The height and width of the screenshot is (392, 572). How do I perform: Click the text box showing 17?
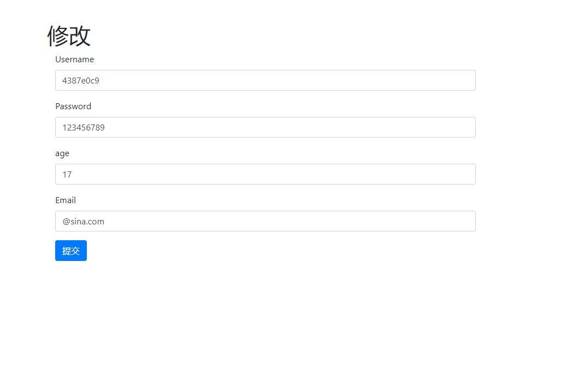tap(265, 174)
